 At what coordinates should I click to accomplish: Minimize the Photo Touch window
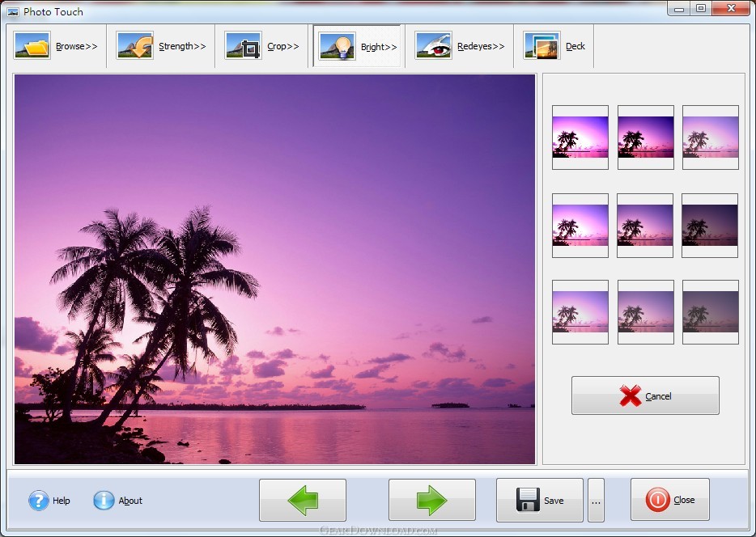pos(679,8)
